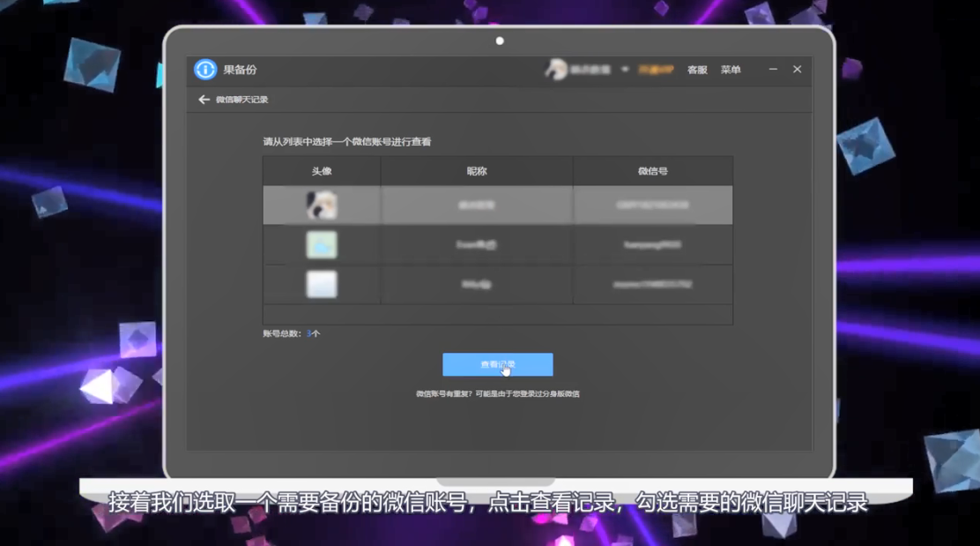Click the 微信号 column header
Image resolution: width=980 pixels, height=546 pixels.
tap(652, 171)
